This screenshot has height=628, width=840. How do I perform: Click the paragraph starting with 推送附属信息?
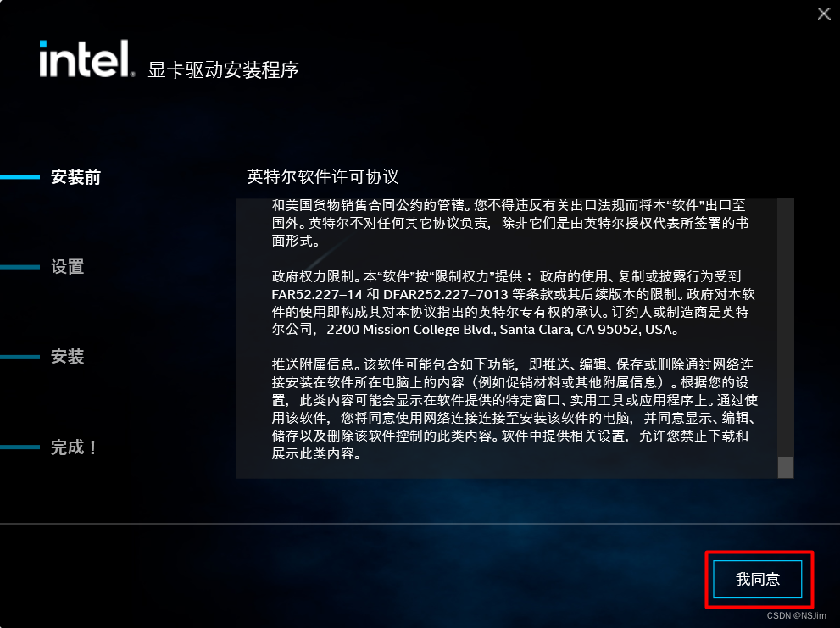515,408
